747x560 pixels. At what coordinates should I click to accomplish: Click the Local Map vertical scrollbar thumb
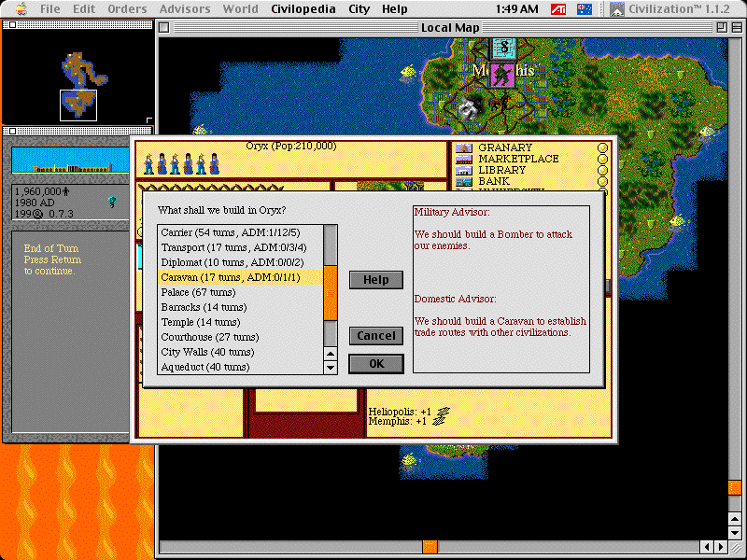pyautogui.click(x=735, y=487)
